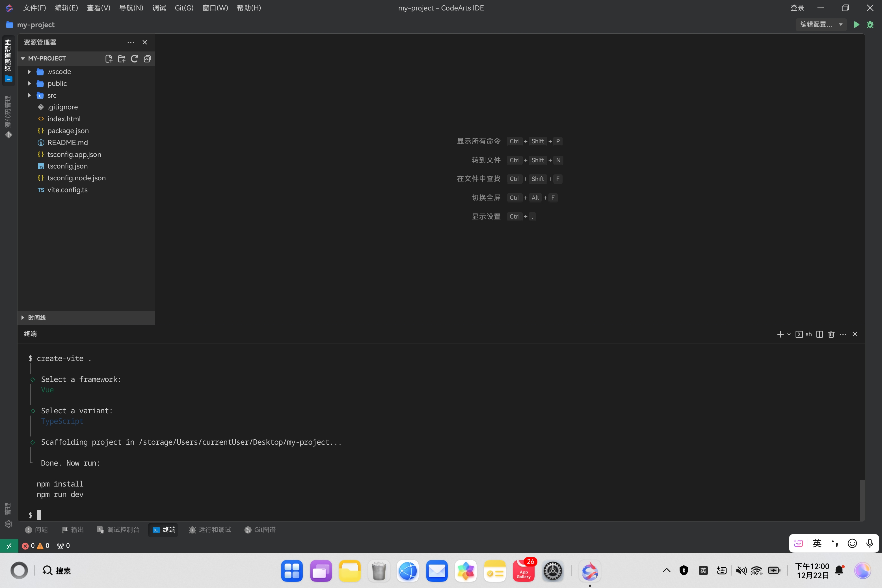The image size is (882, 588).
Task: Toggle the input method to English
Action: coord(817,543)
